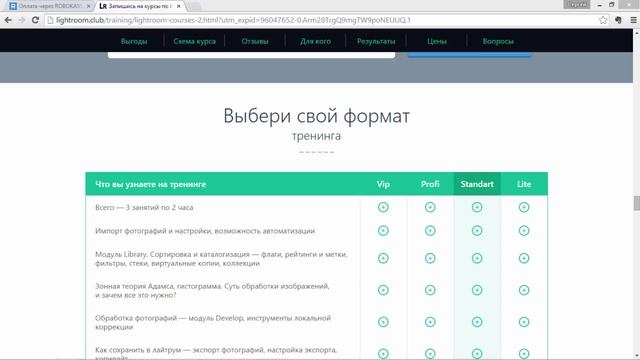
Task: Click the page vertical scrollbar thumb
Action: click(636, 203)
